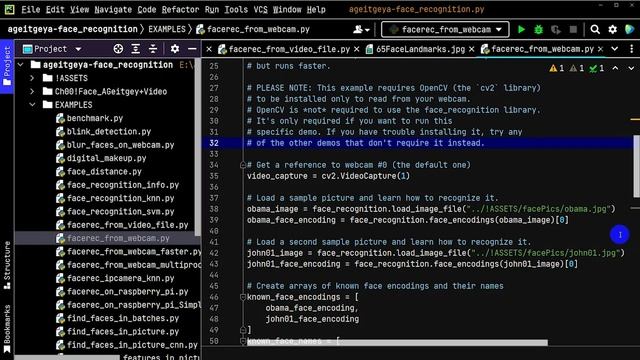640x360 pixels.
Task: Open Search Everywhere magnifier
Action: [595, 29]
